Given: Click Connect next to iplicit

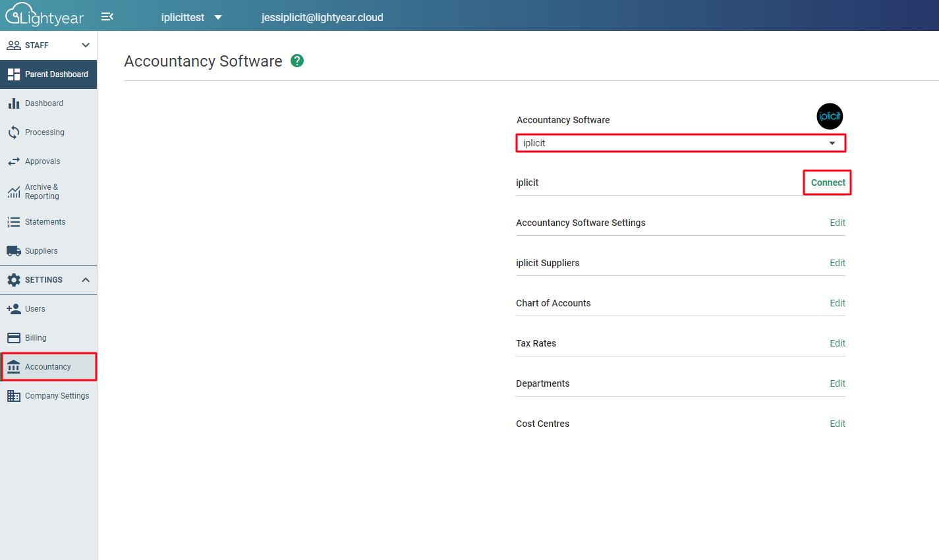Looking at the screenshot, I should click(x=828, y=182).
